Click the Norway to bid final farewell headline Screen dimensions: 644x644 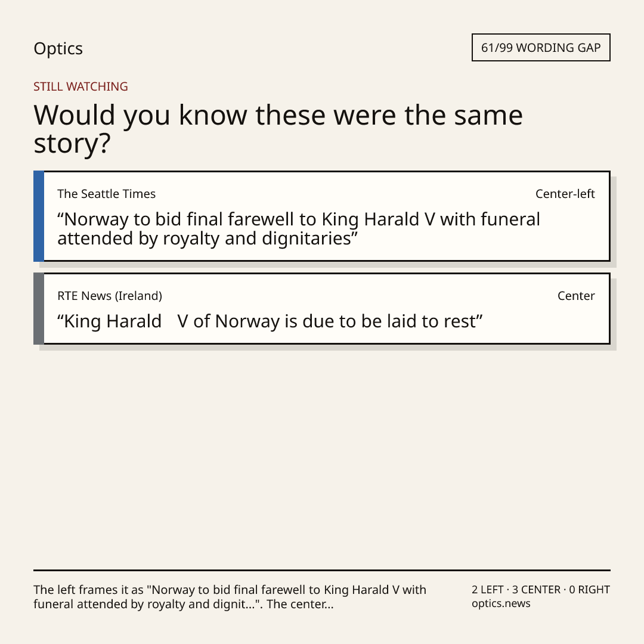point(299,229)
